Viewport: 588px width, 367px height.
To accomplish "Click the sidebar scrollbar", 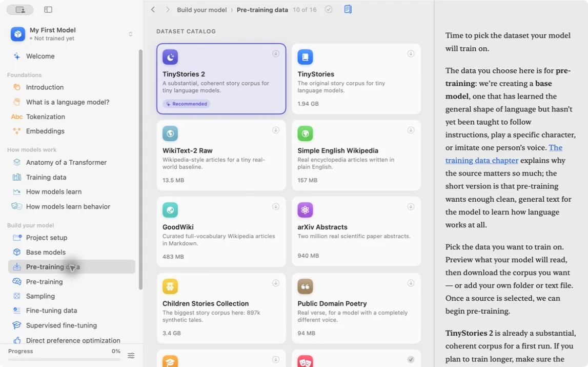I will click(140, 169).
